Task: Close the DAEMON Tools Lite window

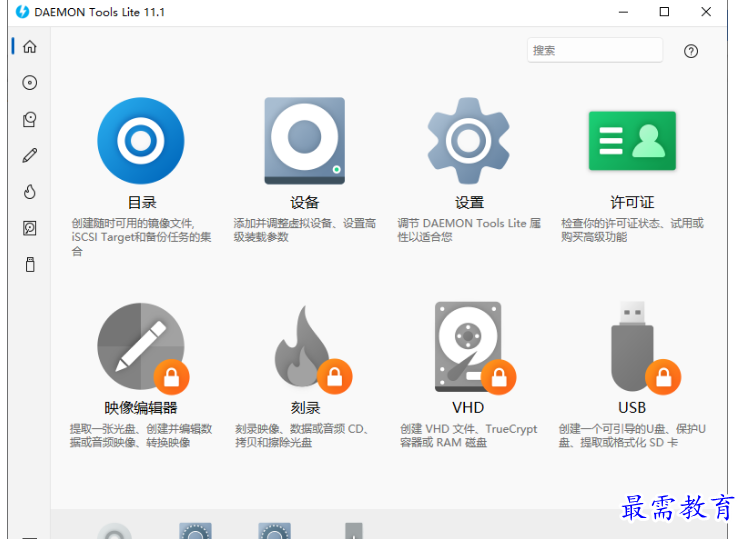Action: click(x=706, y=12)
